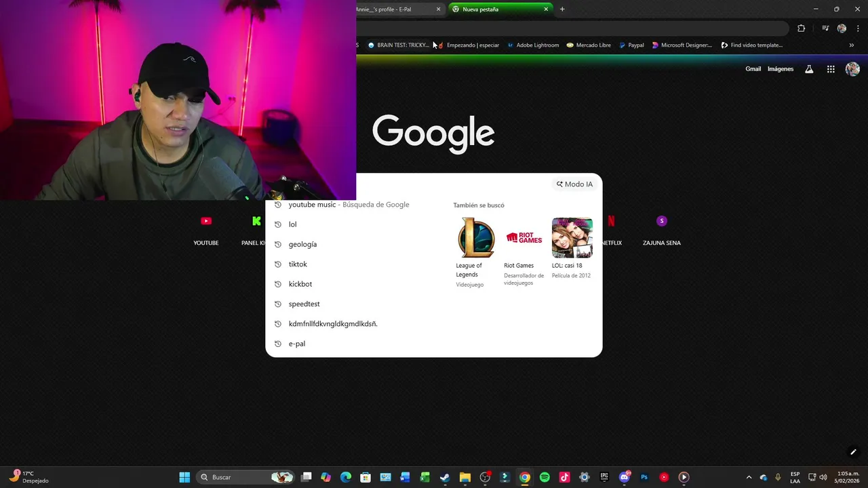The width and height of the screenshot is (868, 488).
Task: Click the customize page pencil icon
Action: (x=853, y=452)
